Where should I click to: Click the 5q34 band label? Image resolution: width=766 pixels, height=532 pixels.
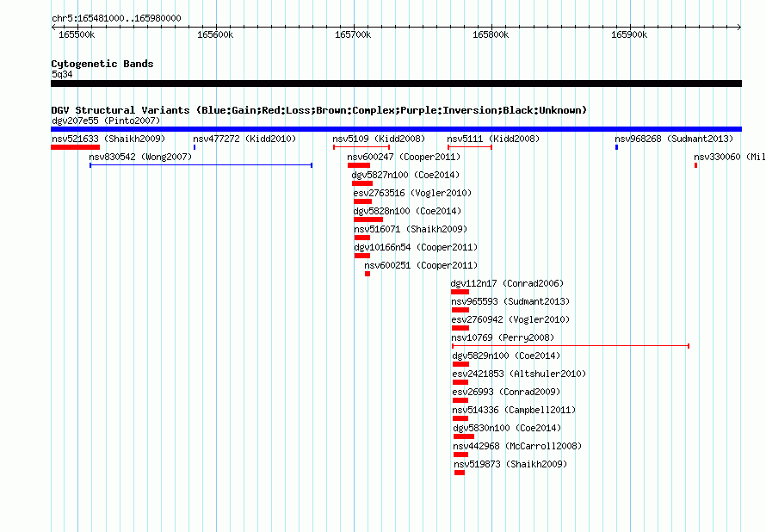tap(62, 74)
